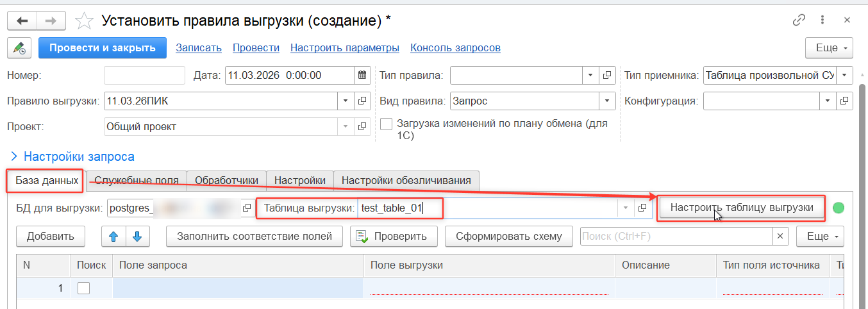Move row down with blue arrow
Image resolution: width=868 pixels, height=309 pixels.
click(137, 237)
